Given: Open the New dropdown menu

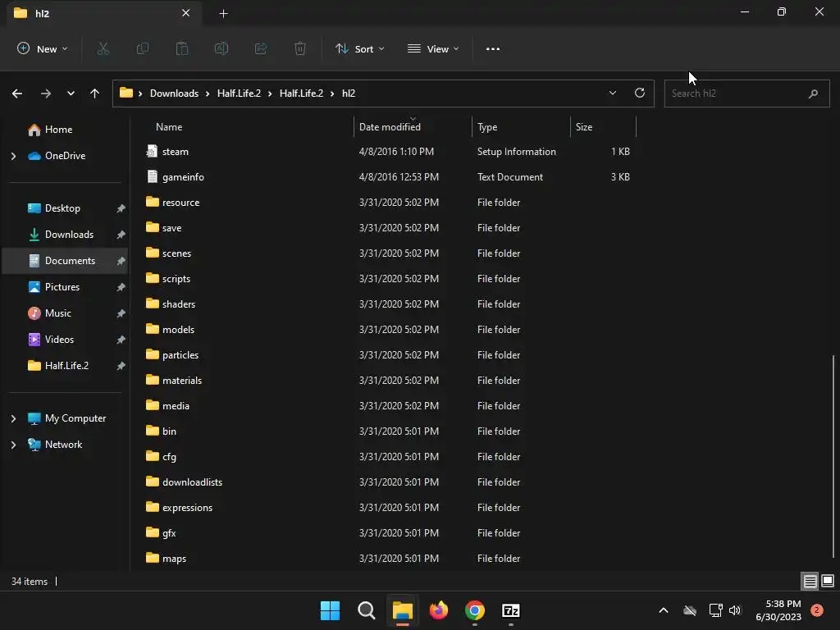Looking at the screenshot, I should 43,48.
